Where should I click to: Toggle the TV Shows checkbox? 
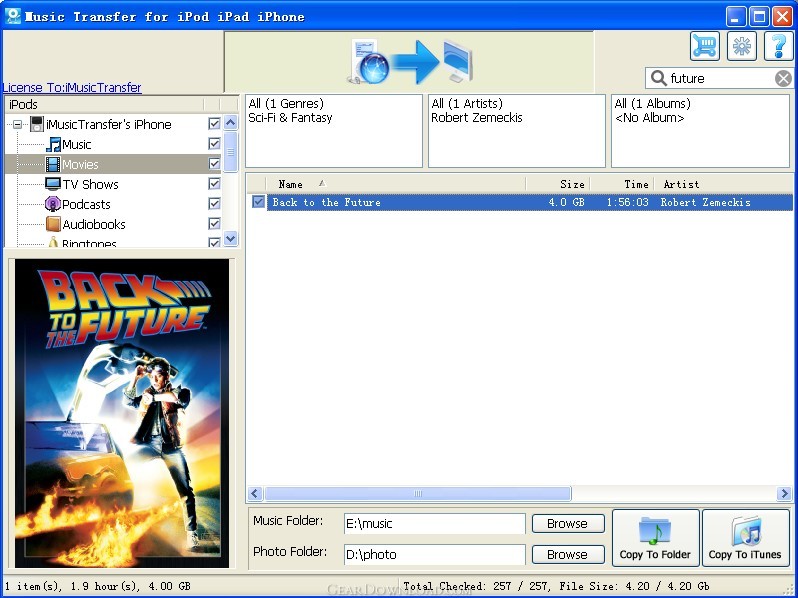pyautogui.click(x=214, y=184)
